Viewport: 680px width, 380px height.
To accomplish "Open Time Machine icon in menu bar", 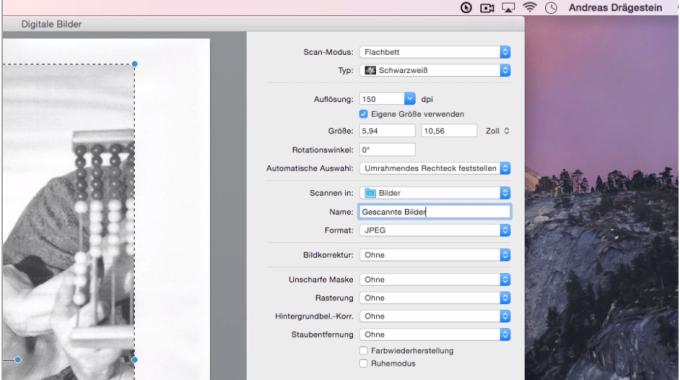I will pos(466,7).
